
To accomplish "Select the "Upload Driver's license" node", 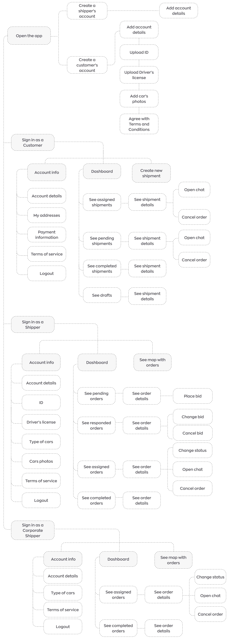I will [x=139, y=75].
